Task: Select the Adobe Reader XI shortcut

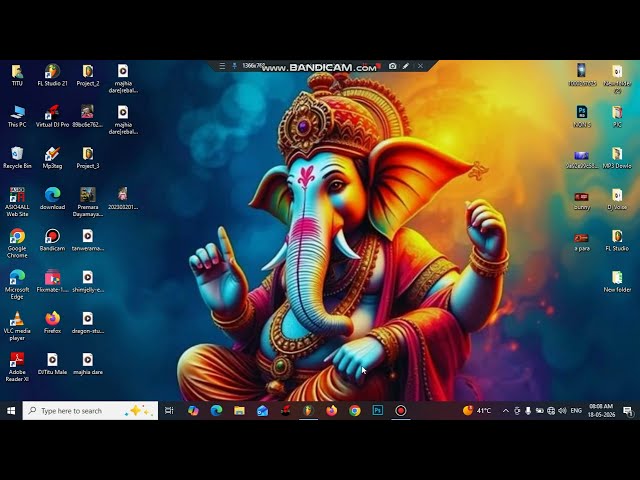Action: [17, 367]
